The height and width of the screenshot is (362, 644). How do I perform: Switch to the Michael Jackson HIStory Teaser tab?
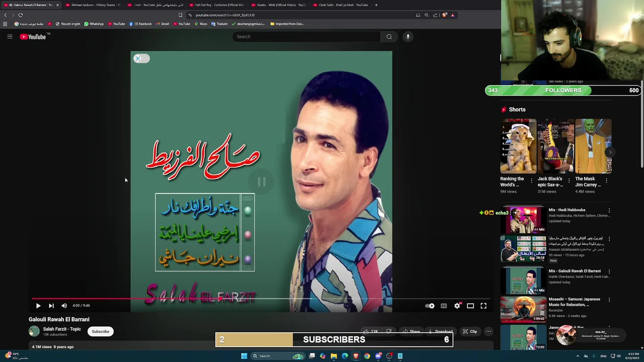[x=92, y=5]
